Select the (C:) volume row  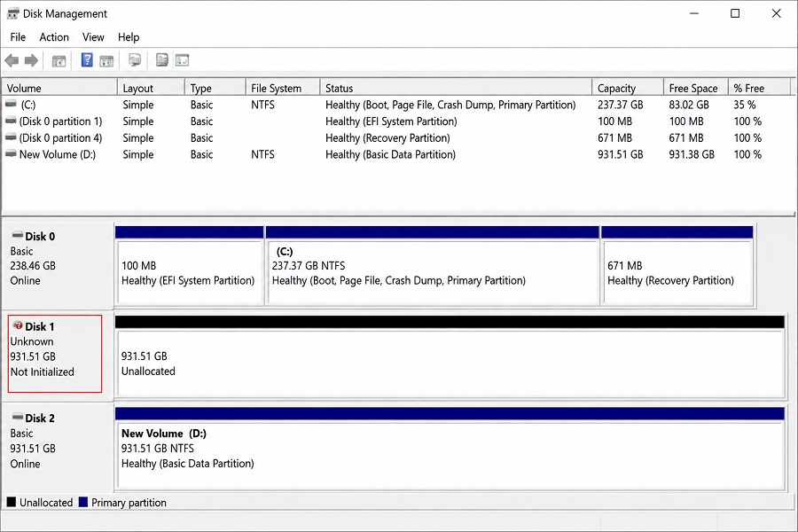coord(397,105)
